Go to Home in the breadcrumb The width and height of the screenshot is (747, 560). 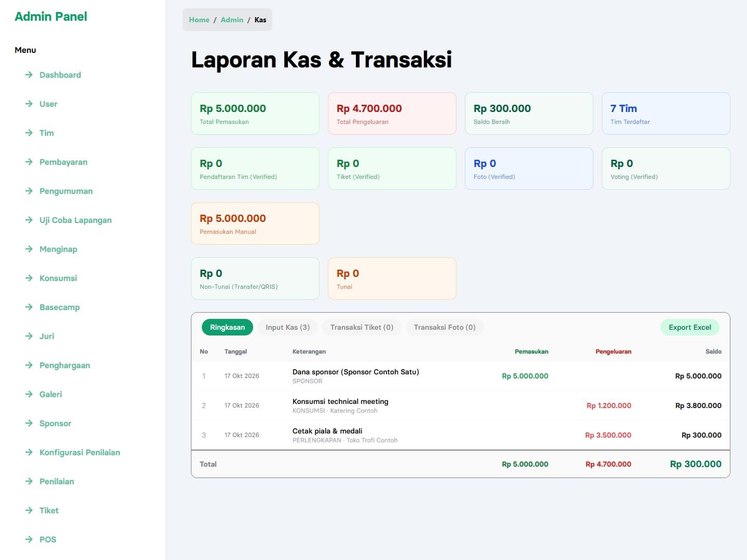(x=199, y=20)
